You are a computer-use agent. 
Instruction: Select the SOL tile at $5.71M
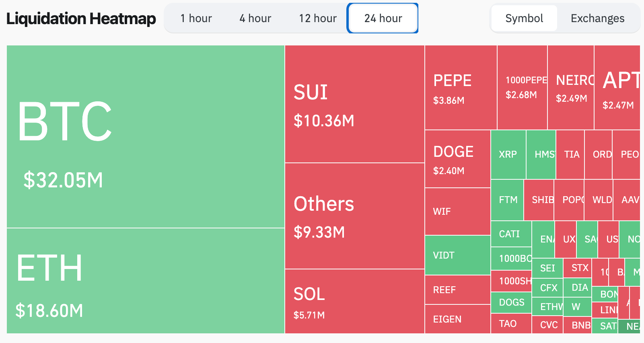354,304
